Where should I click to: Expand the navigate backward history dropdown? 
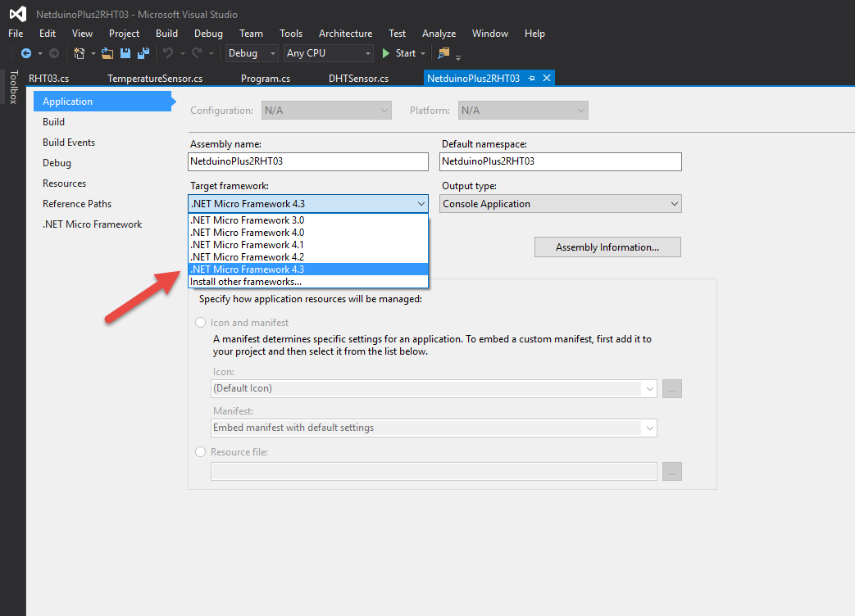40,53
